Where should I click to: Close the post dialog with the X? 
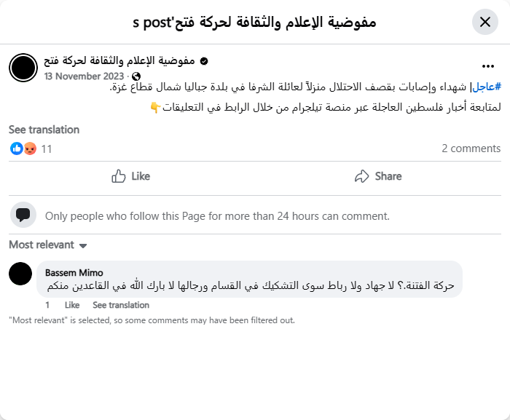point(484,22)
